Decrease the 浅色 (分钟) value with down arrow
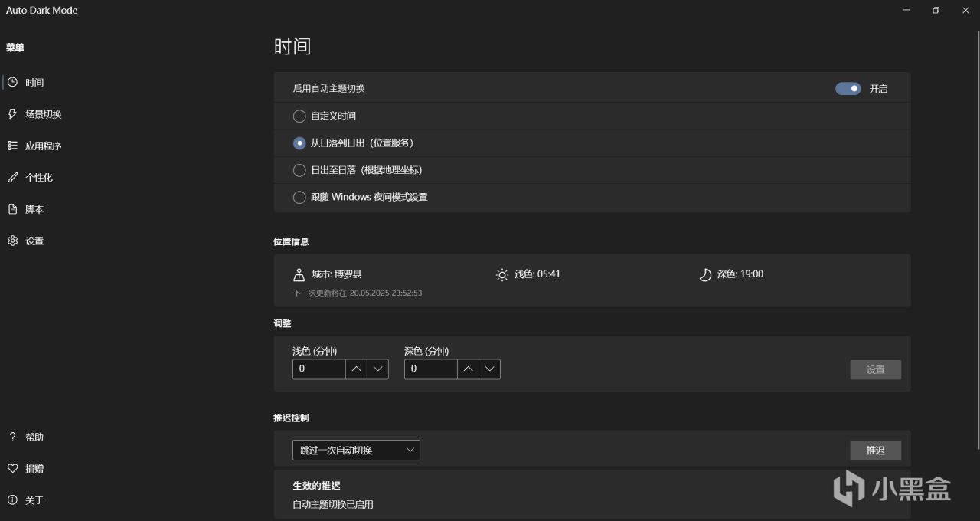980x521 pixels. (x=377, y=369)
